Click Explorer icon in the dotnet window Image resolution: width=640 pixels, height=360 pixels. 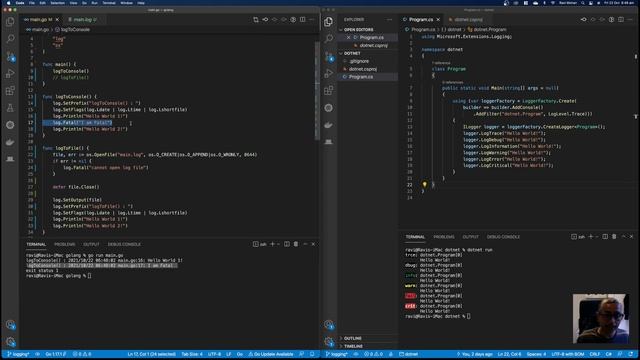click(329, 21)
